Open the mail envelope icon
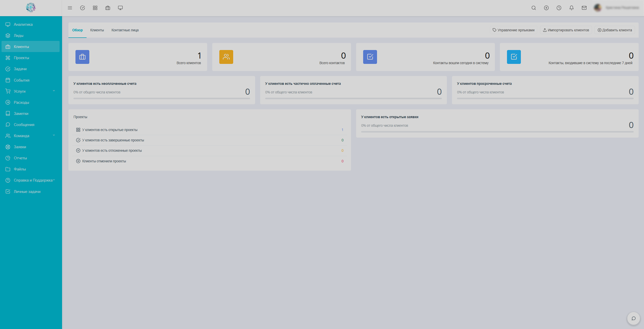The width and height of the screenshot is (644, 329). click(x=584, y=8)
